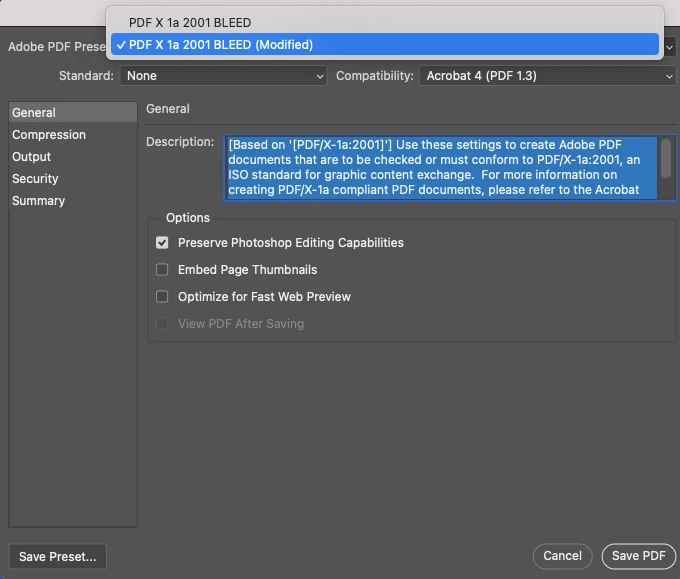Go to the Security section
The image size is (680, 579).
pos(73,179)
